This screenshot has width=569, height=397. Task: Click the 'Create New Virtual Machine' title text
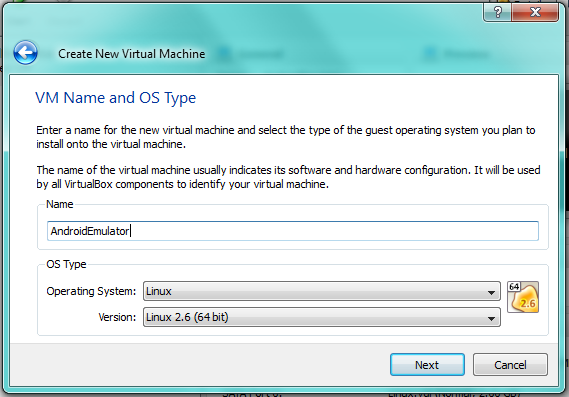[132, 54]
